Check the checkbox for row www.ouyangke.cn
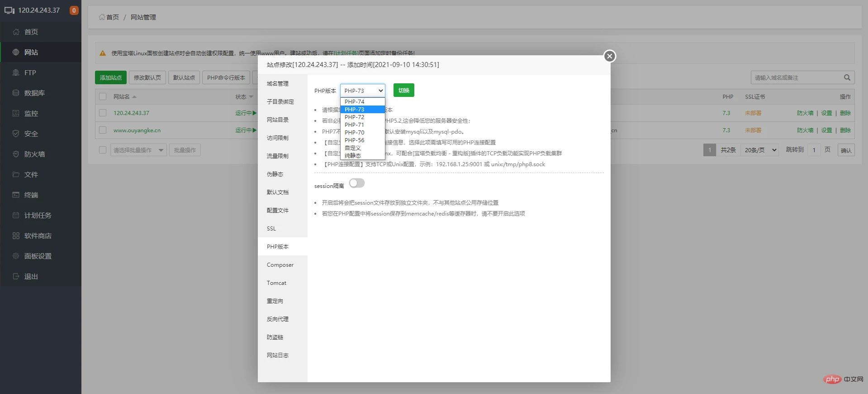 (x=103, y=130)
